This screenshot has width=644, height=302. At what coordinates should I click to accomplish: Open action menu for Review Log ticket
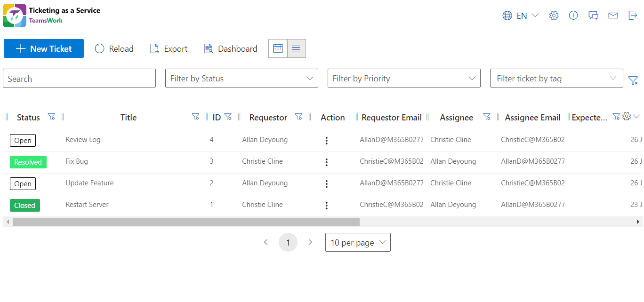(327, 141)
